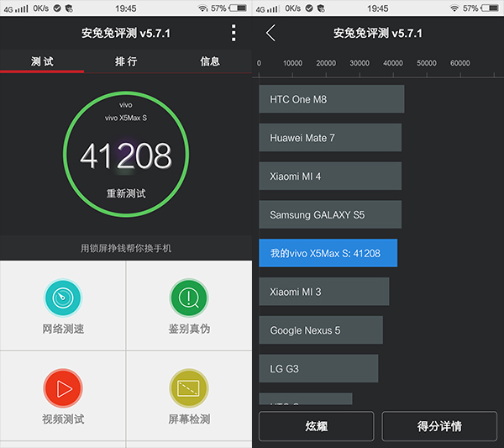Tap the vivo X5Max S model label
The image size is (504, 448).
(x=126, y=118)
